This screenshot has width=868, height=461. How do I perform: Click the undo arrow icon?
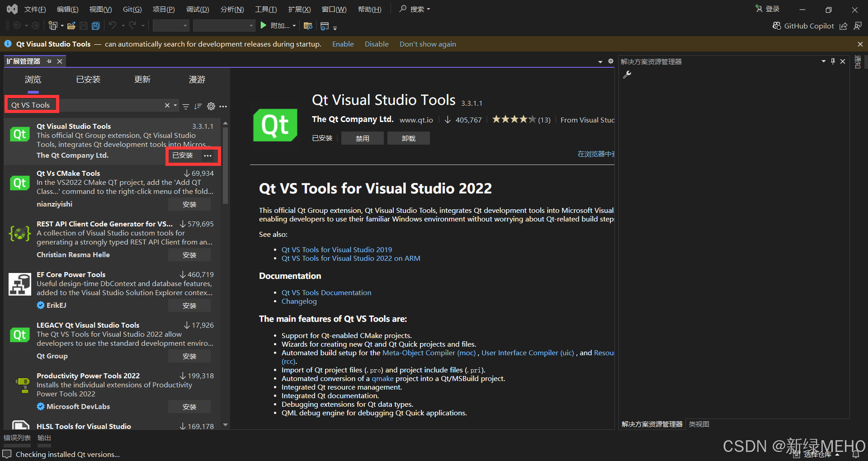pyautogui.click(x=113, y=25)
